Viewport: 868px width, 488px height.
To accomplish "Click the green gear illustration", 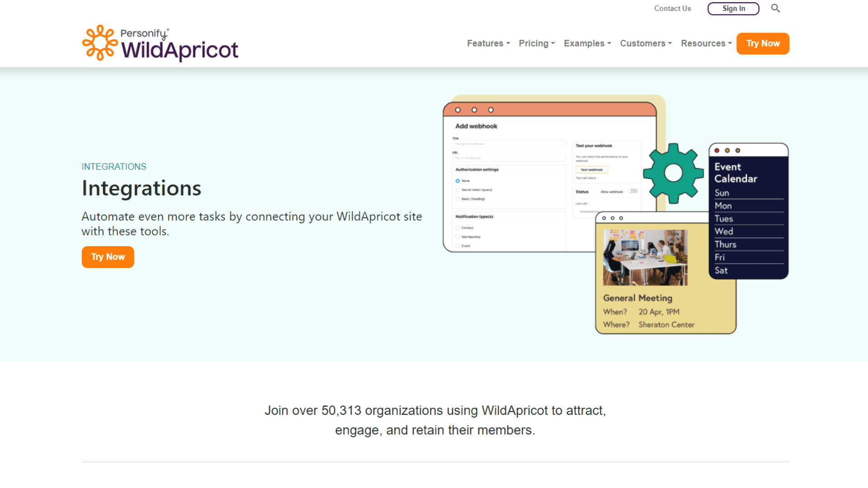I will pyautogui.click(x=673, y=173).
